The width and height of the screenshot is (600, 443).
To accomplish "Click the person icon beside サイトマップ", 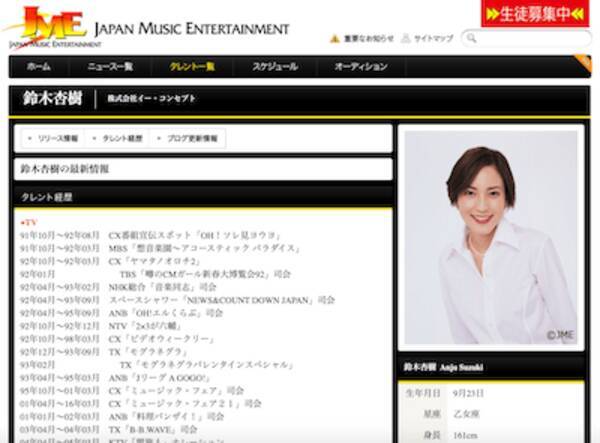I will click(406, 39).
